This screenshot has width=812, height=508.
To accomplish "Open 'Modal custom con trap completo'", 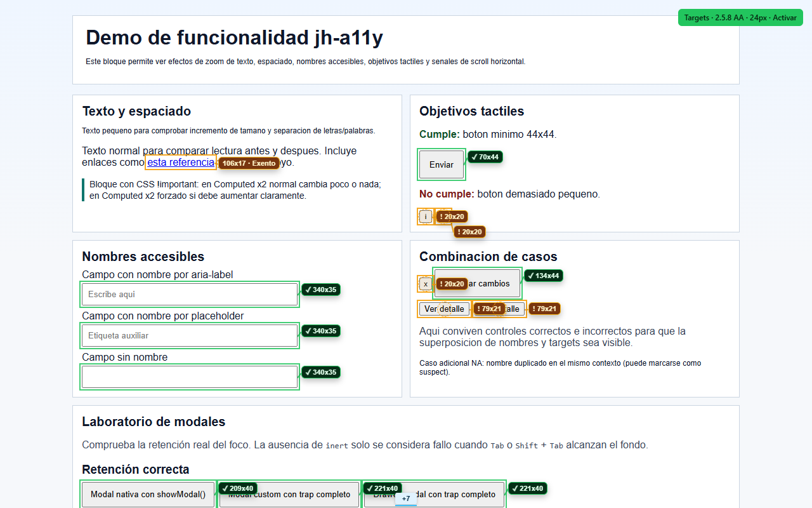I will tap(289, 495).
